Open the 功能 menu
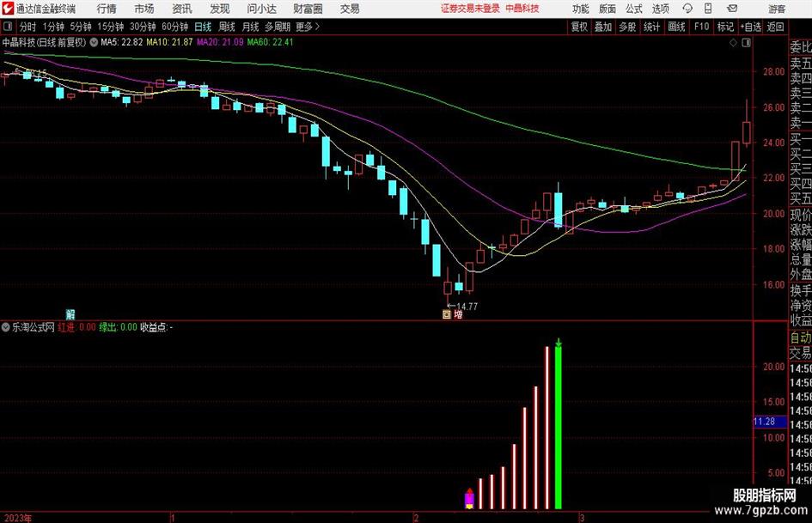 click(581, 9)
